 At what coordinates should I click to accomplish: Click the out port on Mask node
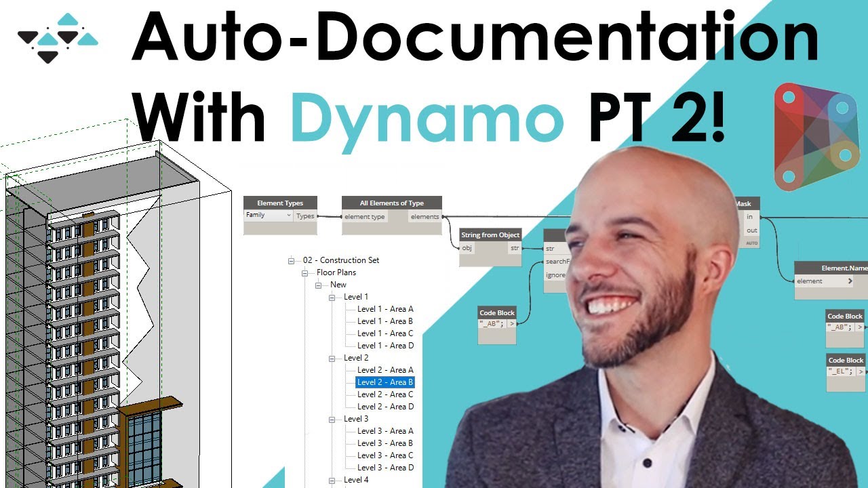[x=751, y=230]
